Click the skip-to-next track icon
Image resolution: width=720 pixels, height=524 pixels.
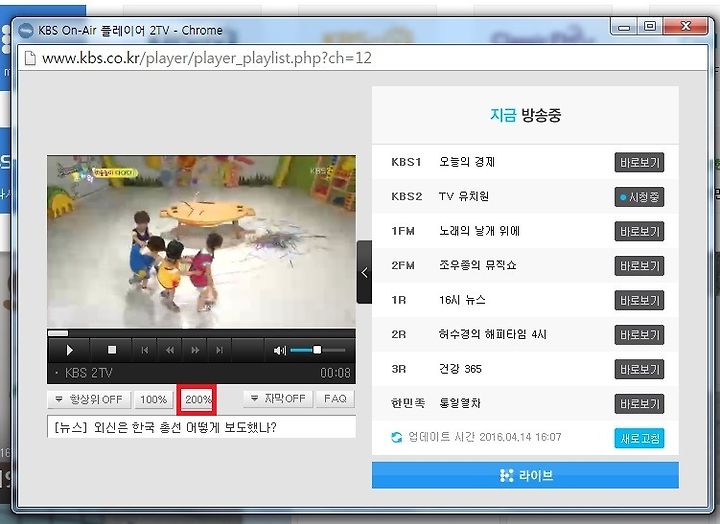click(219, 350)
